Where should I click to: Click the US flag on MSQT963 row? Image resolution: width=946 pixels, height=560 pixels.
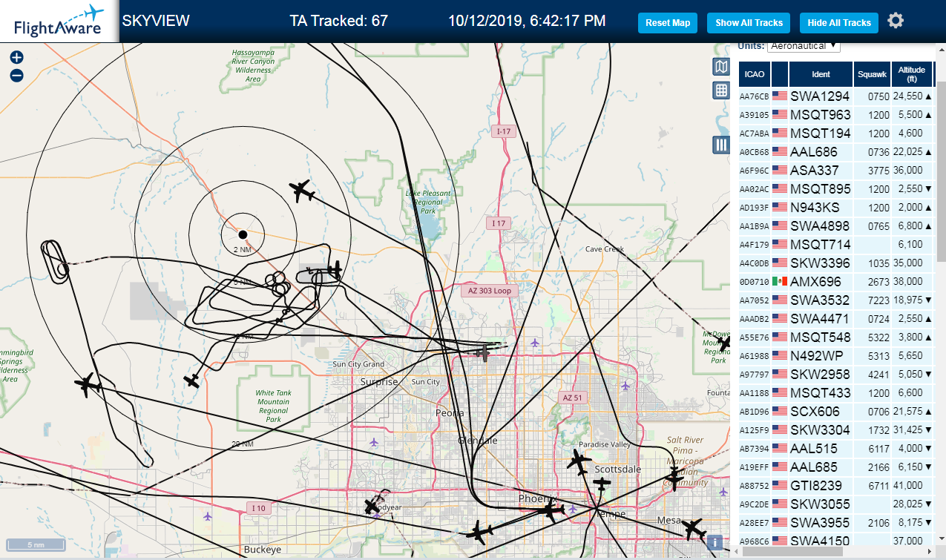[780, 114]
